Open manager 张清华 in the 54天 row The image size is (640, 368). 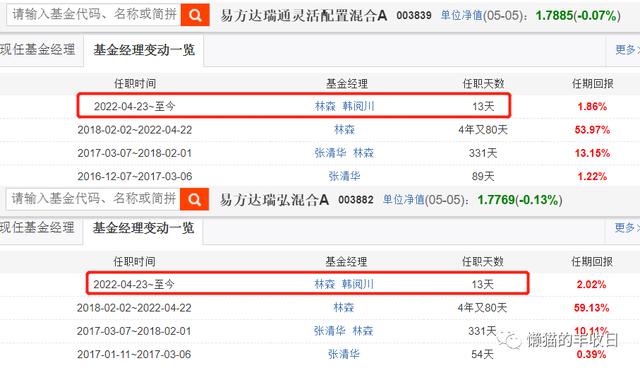344,354
